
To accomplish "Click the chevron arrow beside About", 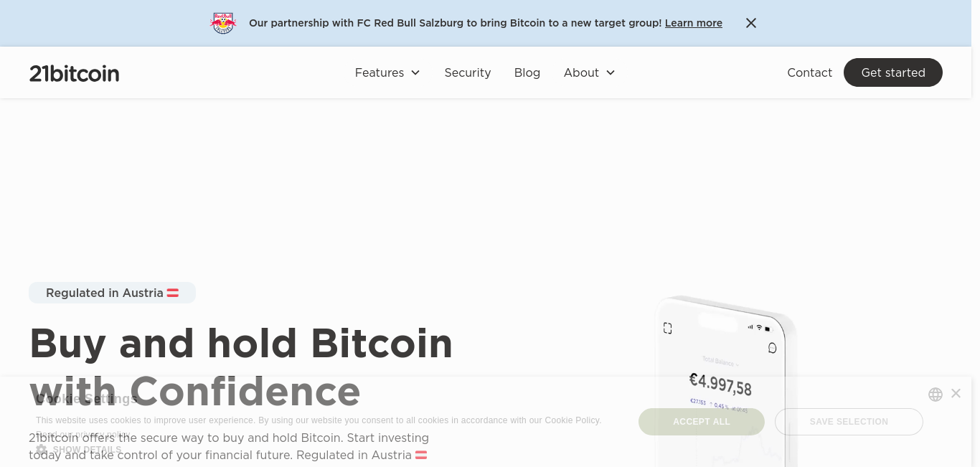I will (611, 72).
